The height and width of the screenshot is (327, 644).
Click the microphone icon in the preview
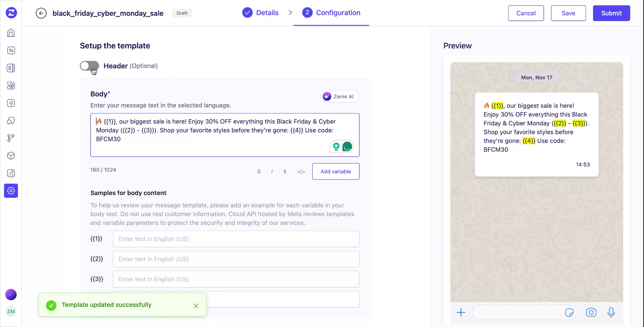click(611, 312)
